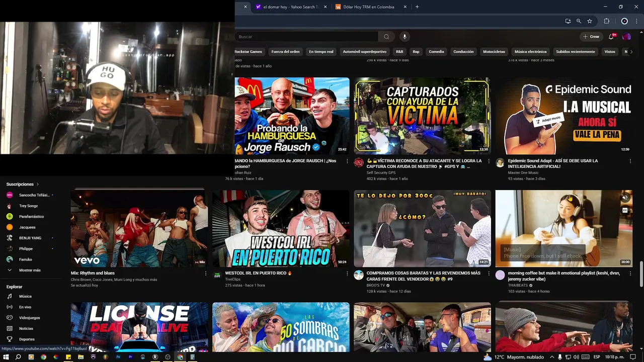Select the Automóvil superdeportivo chip
644x362 pixels.
(365, 52)
